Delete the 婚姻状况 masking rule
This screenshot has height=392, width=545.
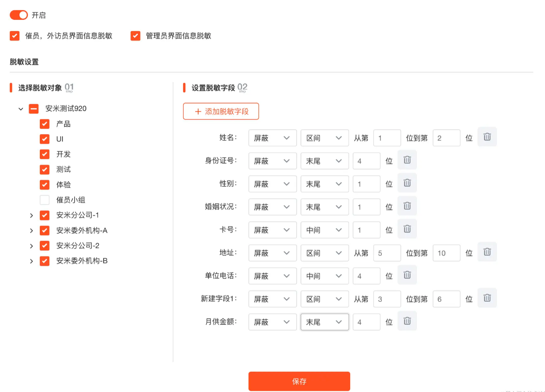coord(407,206)
